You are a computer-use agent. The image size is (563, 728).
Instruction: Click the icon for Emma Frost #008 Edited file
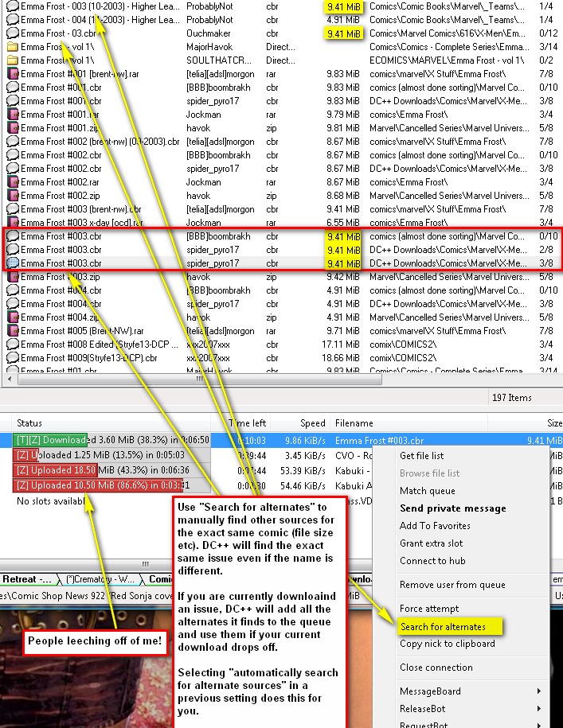coord(12,345)
